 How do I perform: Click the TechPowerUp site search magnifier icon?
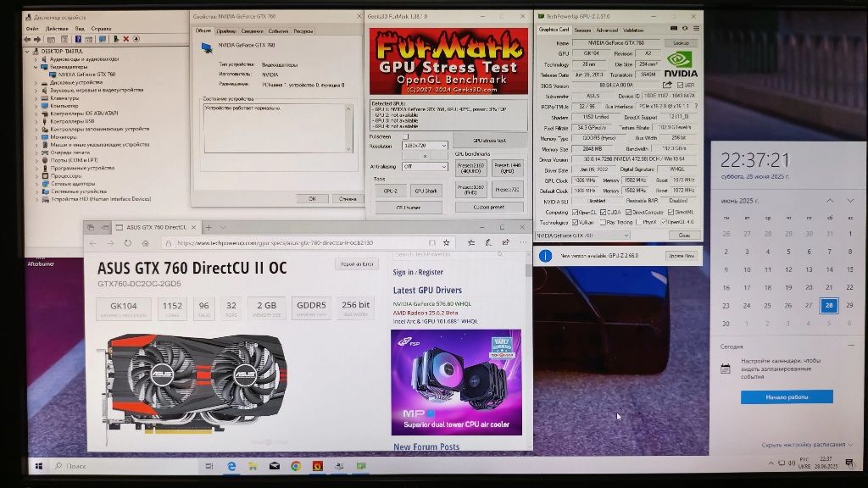[x=500, y=254]
